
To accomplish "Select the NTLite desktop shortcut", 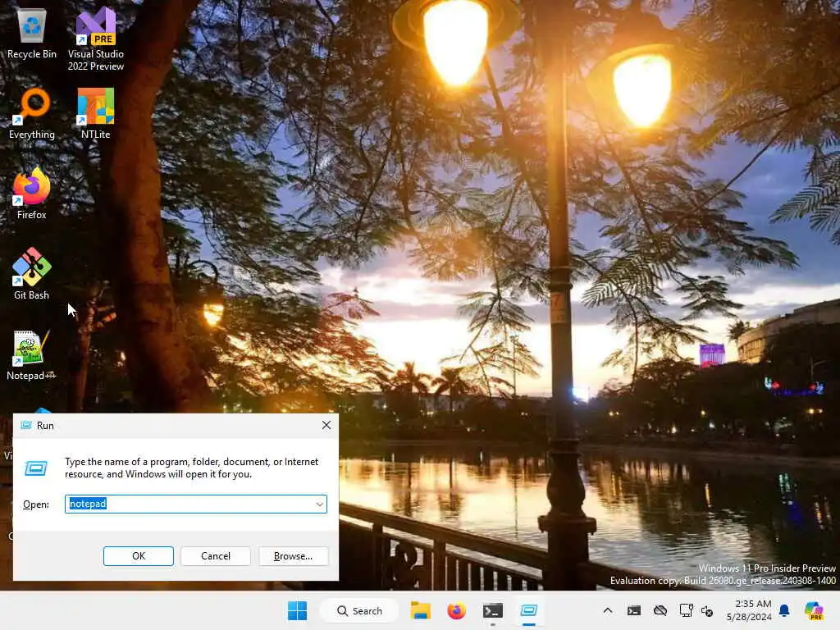I will pyautogui.click(x=96, y=113).
